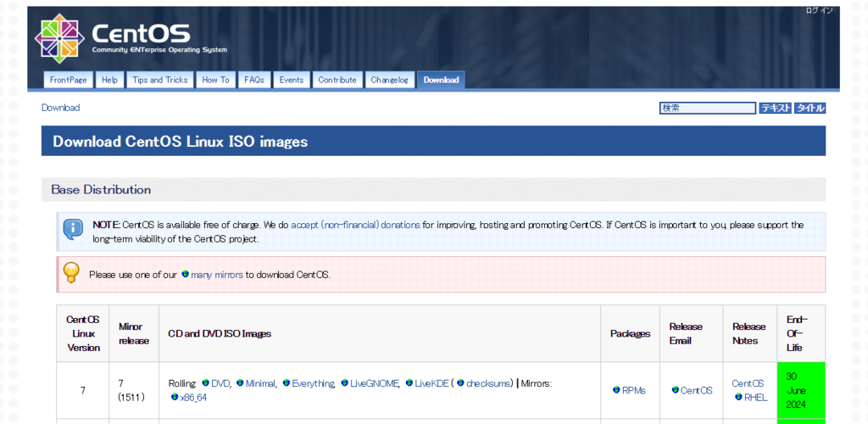
Task: Click the globe icon before LiveGNOME
Action: [344, 382]
